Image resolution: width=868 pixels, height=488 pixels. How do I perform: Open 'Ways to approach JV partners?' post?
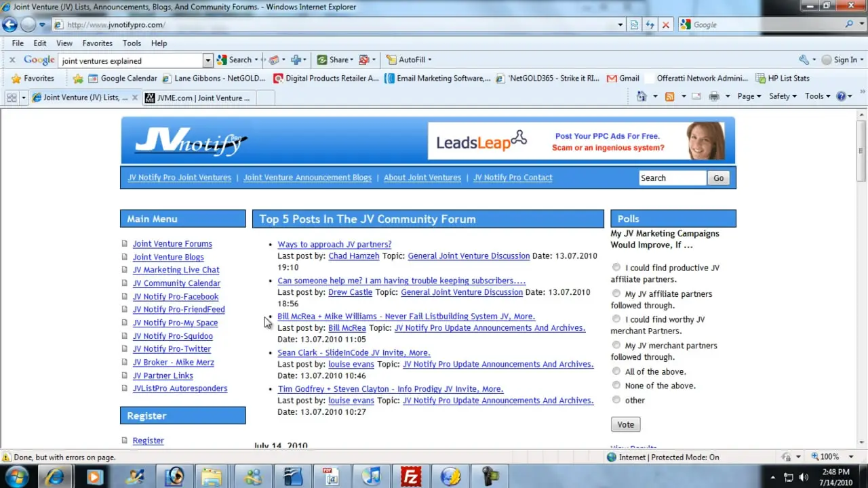[x=334, y=245]
